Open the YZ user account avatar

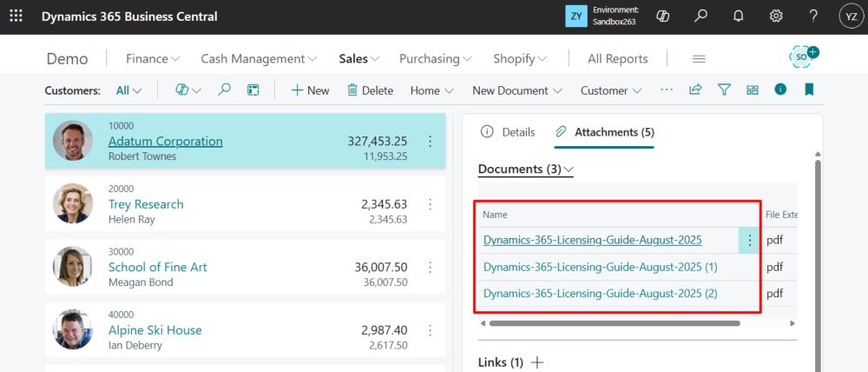(851, 17)
